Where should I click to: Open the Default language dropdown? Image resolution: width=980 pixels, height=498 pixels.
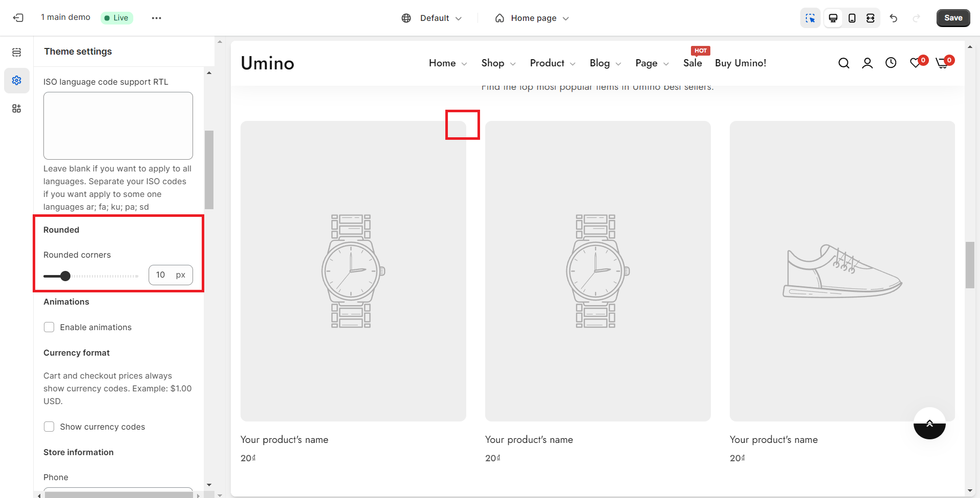[432, 18]
